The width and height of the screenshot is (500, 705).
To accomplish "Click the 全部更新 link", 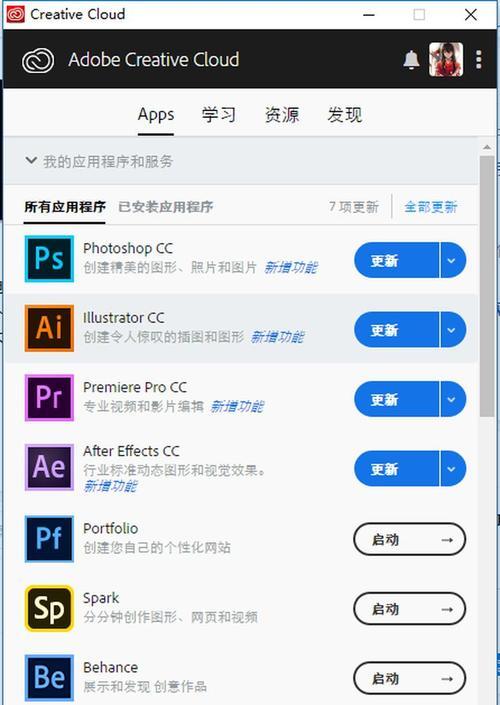I will click(x=431, y=207).
